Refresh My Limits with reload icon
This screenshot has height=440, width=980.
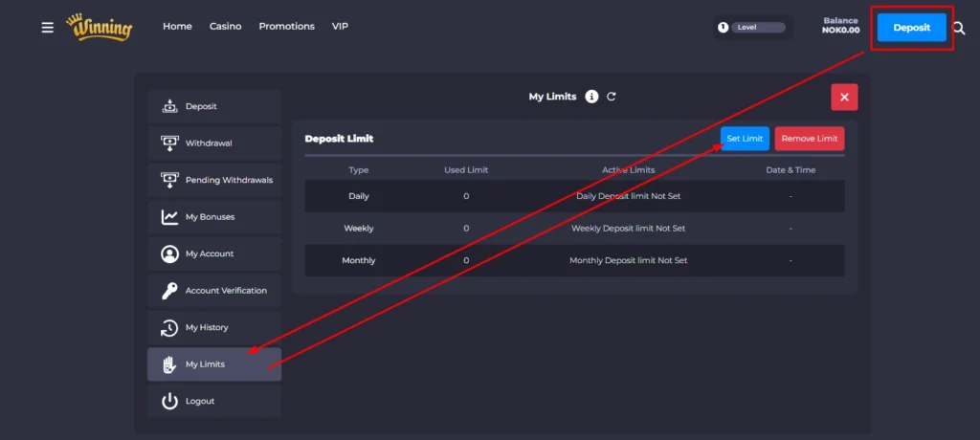tap(612, 97)
